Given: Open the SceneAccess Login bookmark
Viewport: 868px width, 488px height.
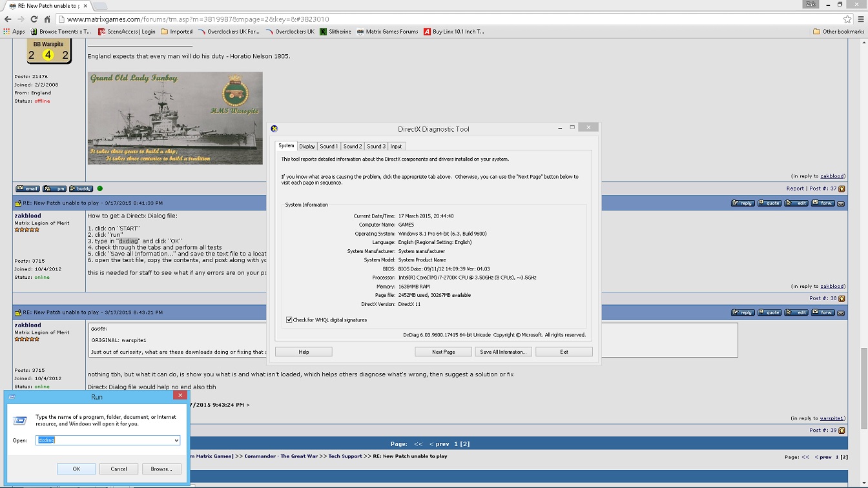Looking at the screenshot, I should tap(127, 32).
